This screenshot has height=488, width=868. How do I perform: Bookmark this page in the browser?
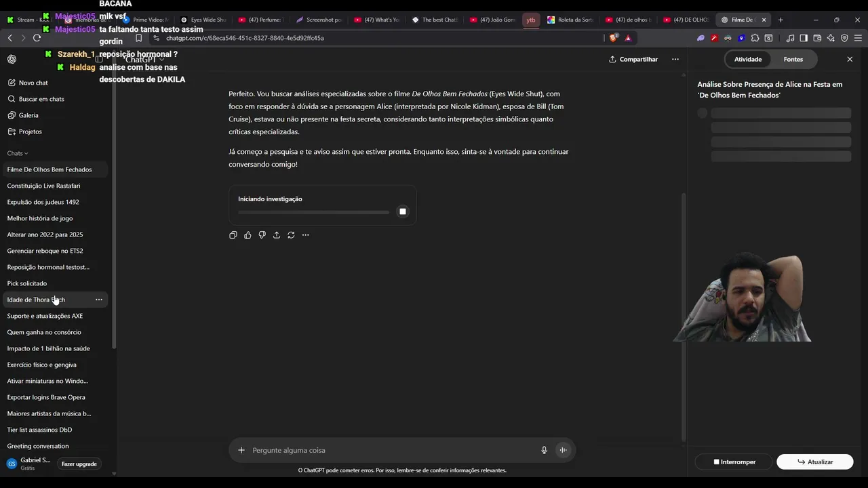tap(138, 38)
